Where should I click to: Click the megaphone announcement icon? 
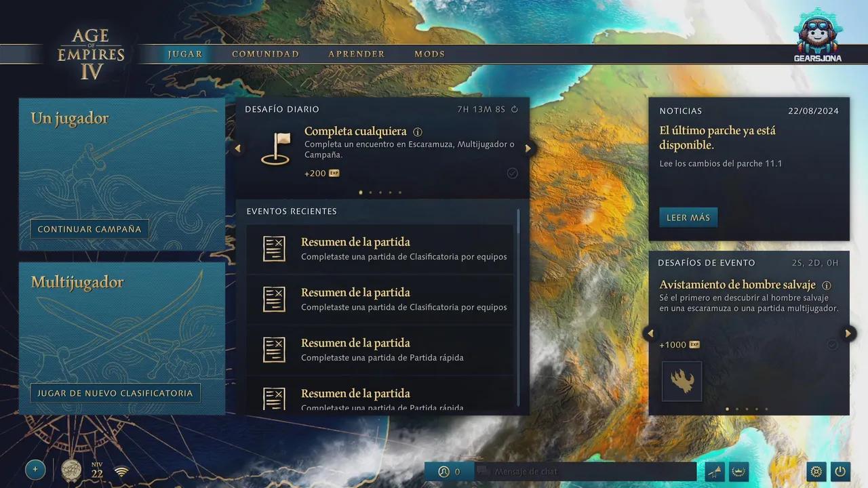click(715, 472)
